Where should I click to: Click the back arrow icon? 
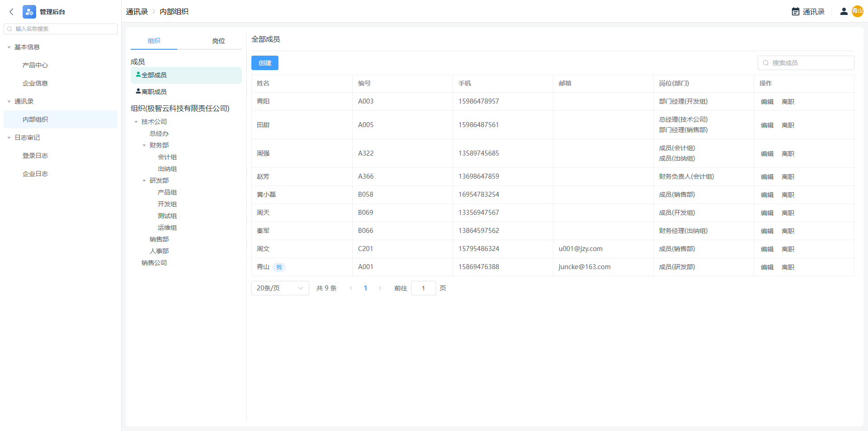(12, 12)
